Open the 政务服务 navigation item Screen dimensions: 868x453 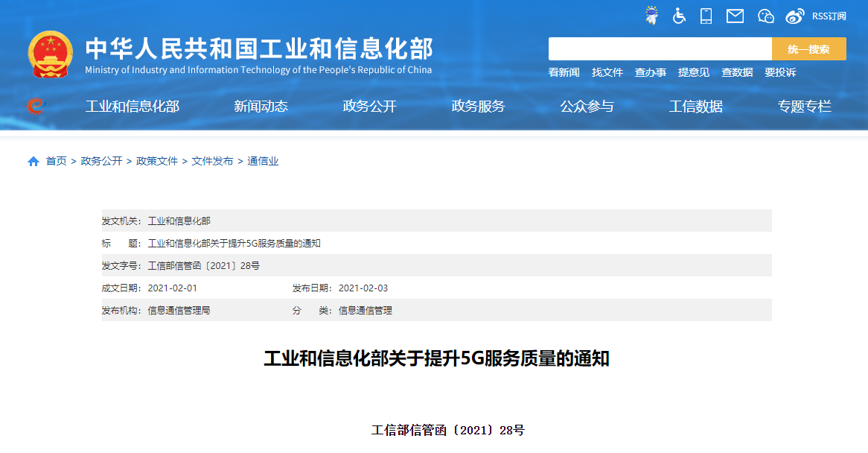[x=478, y=107]
